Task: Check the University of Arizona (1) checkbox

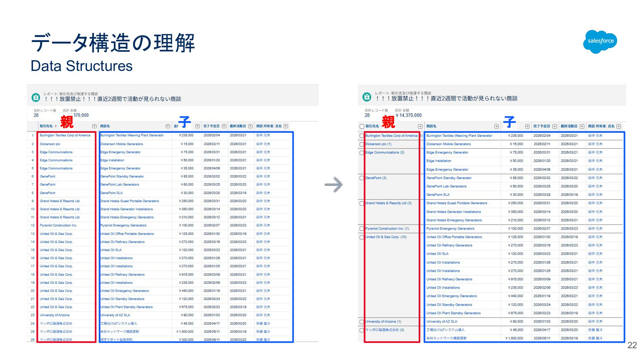Action: [x=362, y=322]
